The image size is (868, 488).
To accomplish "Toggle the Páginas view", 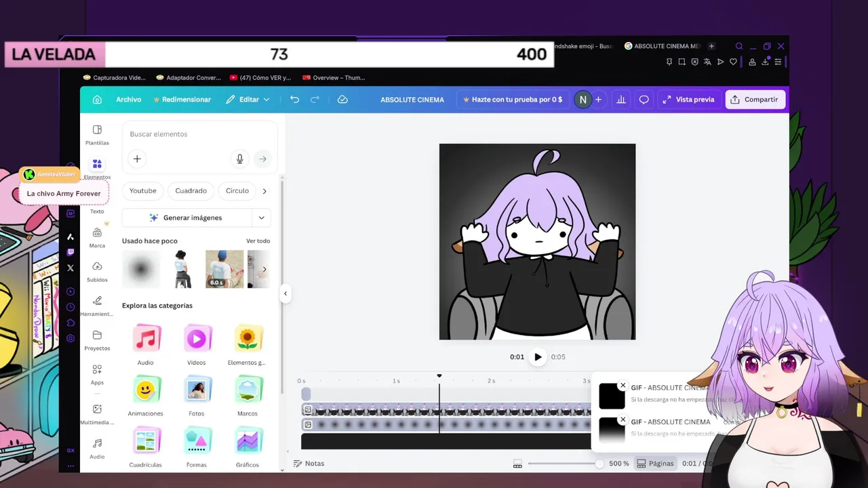I will pyautogui.click(x=656, y=464).
